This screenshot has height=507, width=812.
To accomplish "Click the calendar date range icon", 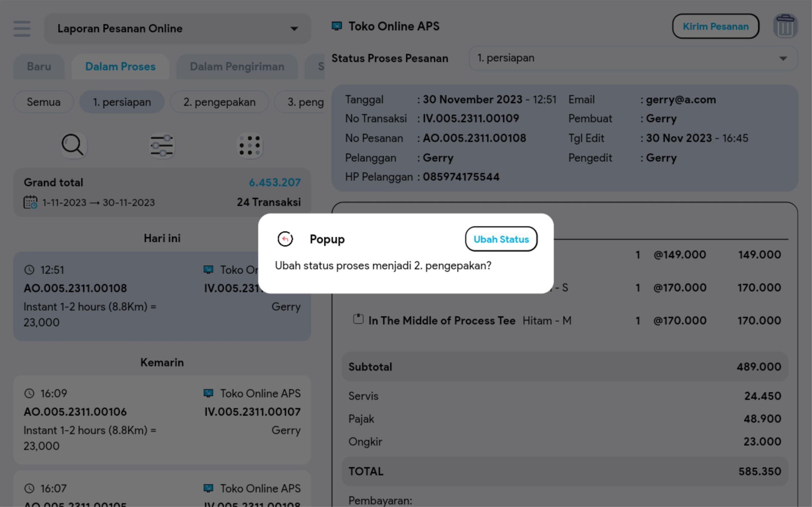I will point(30,202).
